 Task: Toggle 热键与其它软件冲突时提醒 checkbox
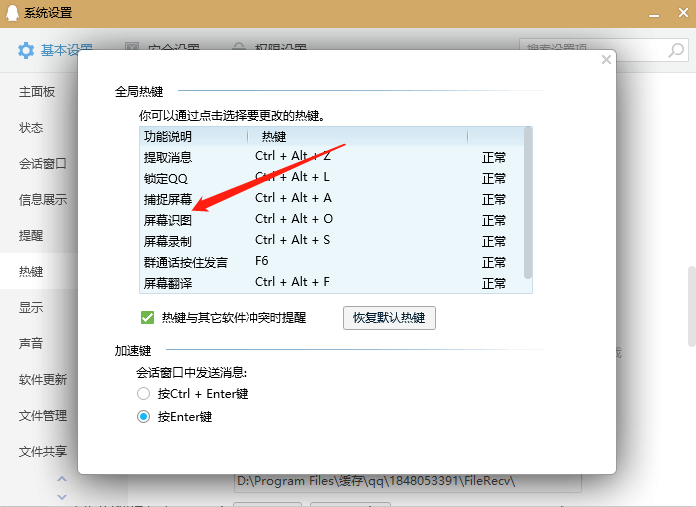coord(147,318)
